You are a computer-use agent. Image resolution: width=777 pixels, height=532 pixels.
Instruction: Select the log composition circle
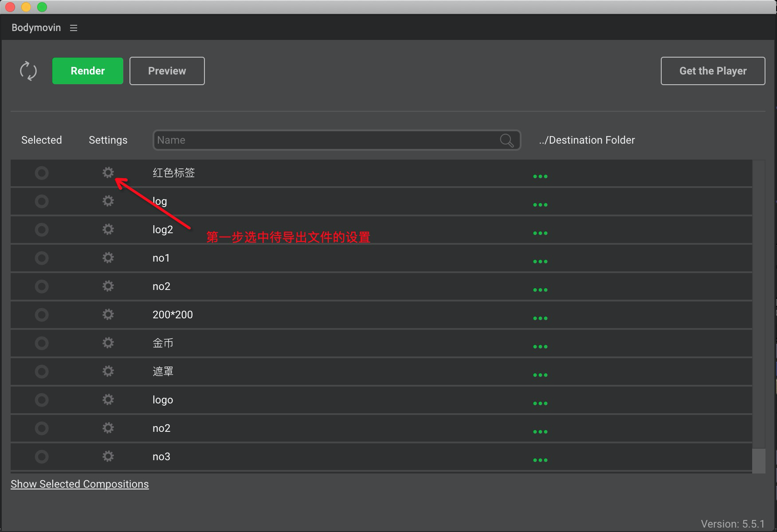tap(42, 201)
